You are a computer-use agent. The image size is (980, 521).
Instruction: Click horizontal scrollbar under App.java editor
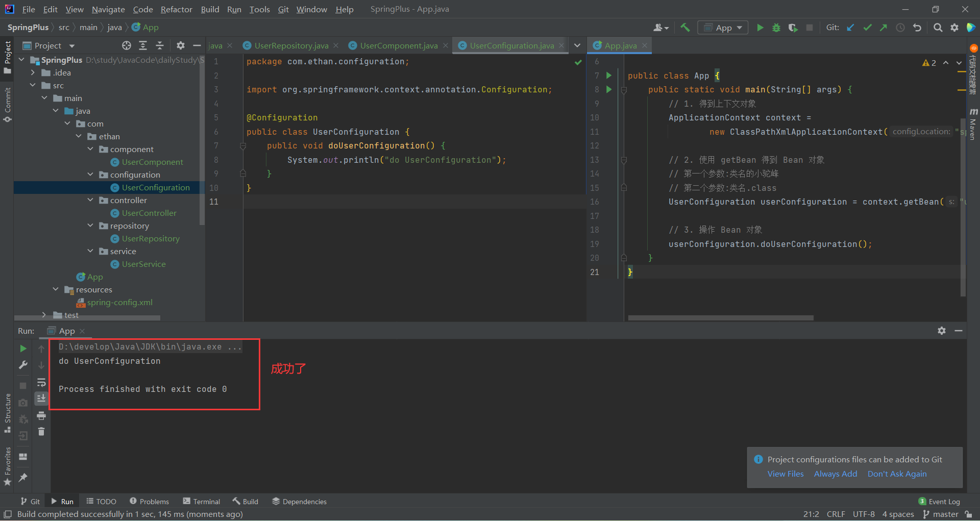pyautogui.click(x=720, y=318)
